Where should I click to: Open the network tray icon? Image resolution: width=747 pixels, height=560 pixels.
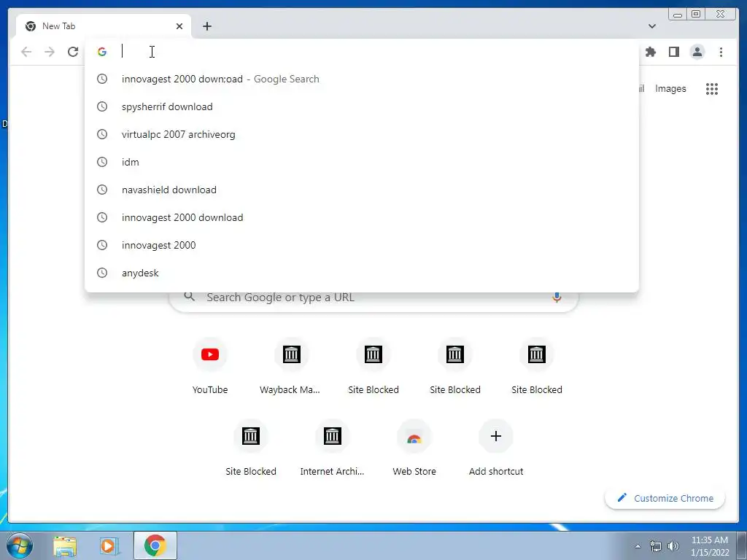(656, 546)
